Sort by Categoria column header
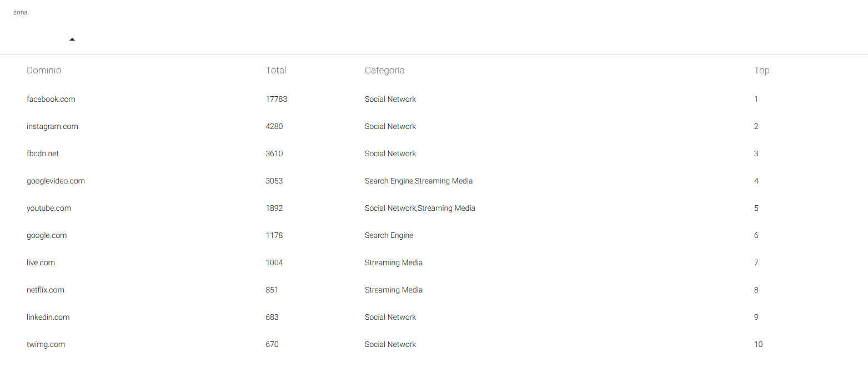 coord(385,70)
